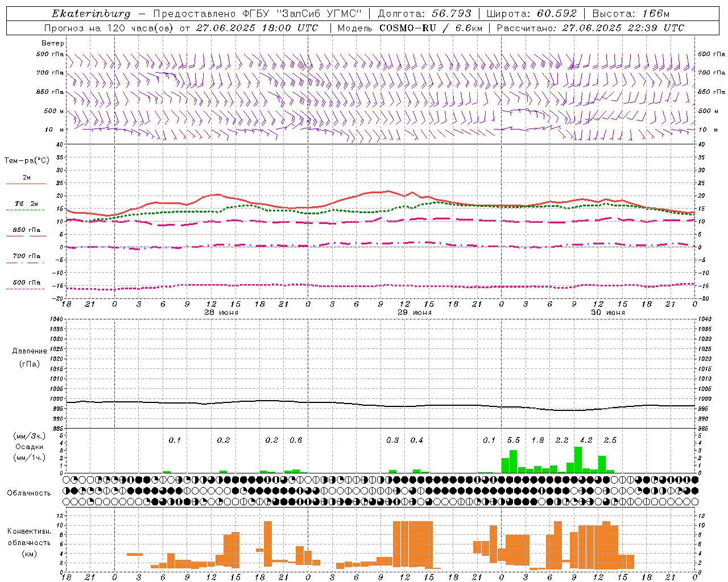
Task: Click the 'Ekaterinburg' station title
Action: point(91,14)
